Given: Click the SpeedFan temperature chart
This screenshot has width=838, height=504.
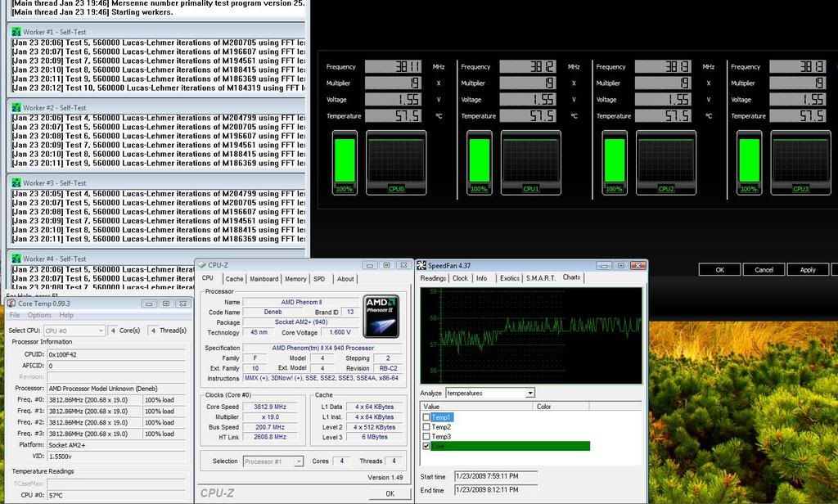Looking at the screenshot, I should 531,335.
